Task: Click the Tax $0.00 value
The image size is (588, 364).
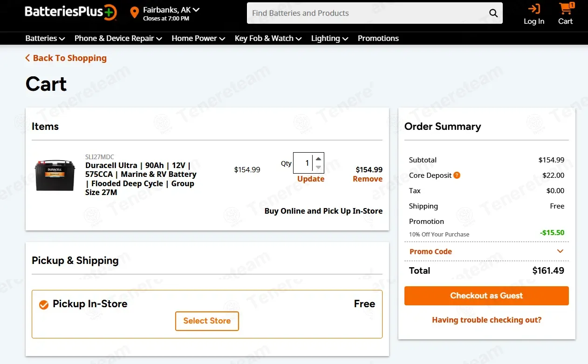Action: pos(555,190)
